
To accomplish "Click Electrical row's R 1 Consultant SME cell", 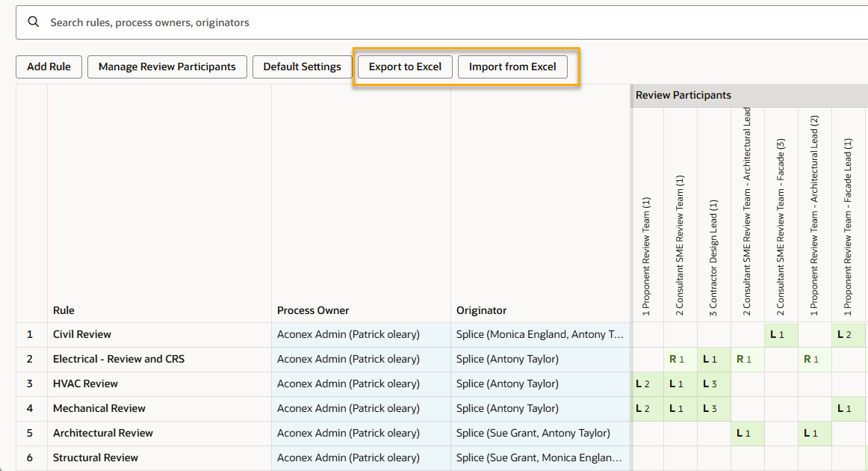I will point(677,359).
